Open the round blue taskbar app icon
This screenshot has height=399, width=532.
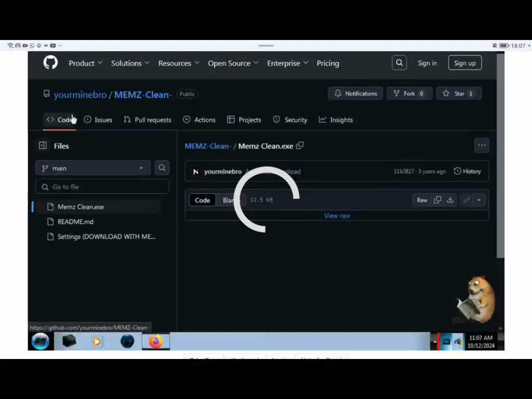127,341
